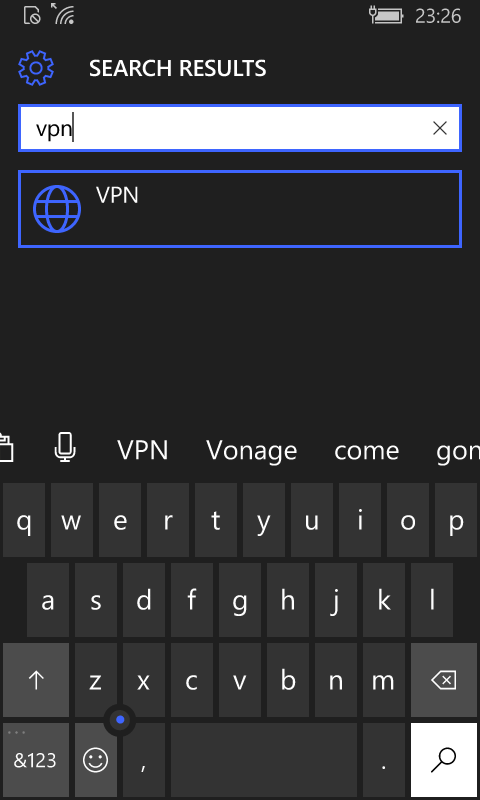Choose the 'Vonage' word suggestion
This screenshot has height=800, width=480.
click(251, 451)
